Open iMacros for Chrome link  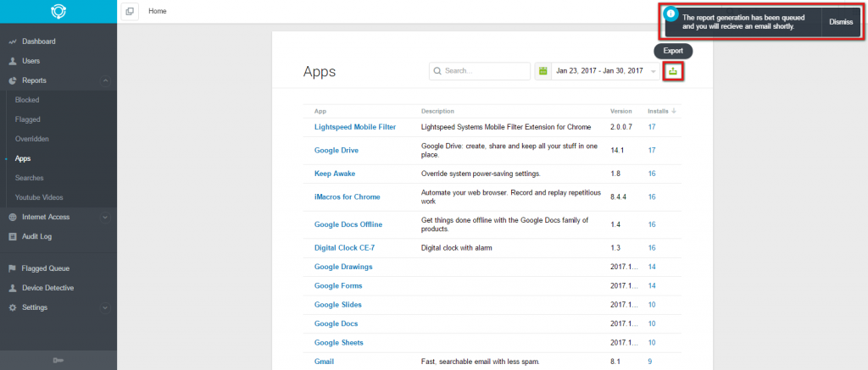point(347,197)
